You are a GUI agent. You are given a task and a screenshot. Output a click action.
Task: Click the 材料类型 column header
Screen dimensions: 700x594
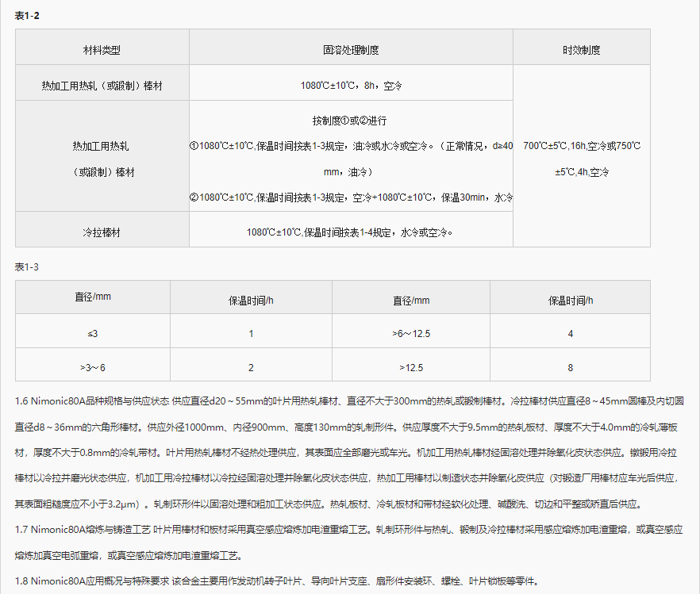[x=102, y=47]
